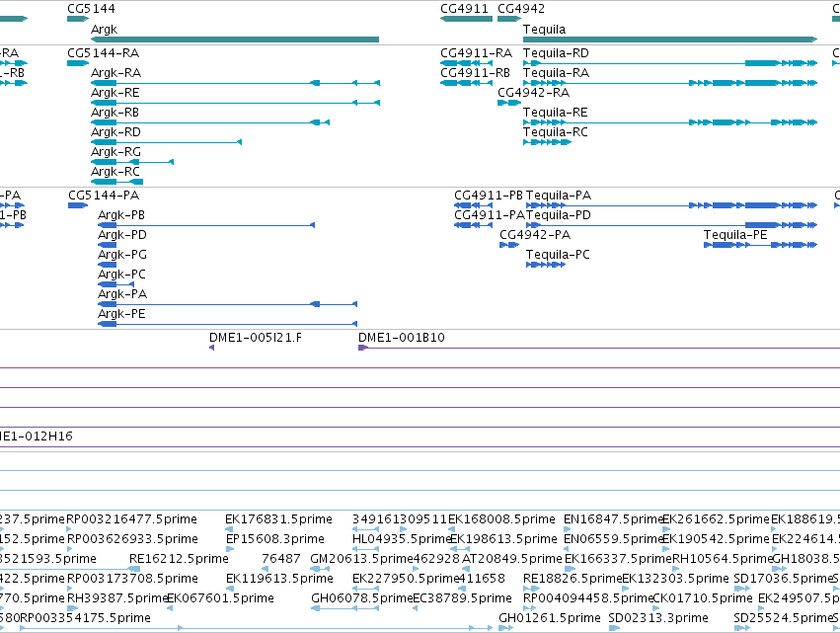The image size is (840, 633).
Task: Open the CG5144-RA transcript label
Action: (x=103, y=53)
